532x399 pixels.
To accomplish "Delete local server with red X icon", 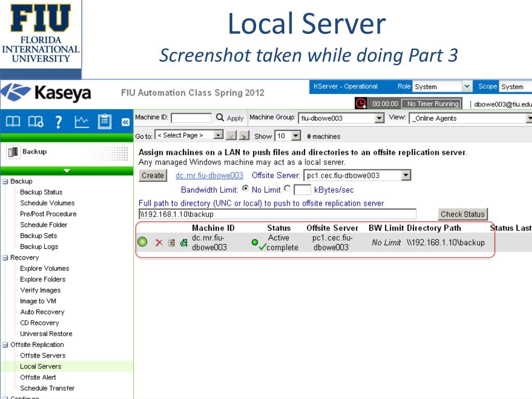I will coord(159,243).
